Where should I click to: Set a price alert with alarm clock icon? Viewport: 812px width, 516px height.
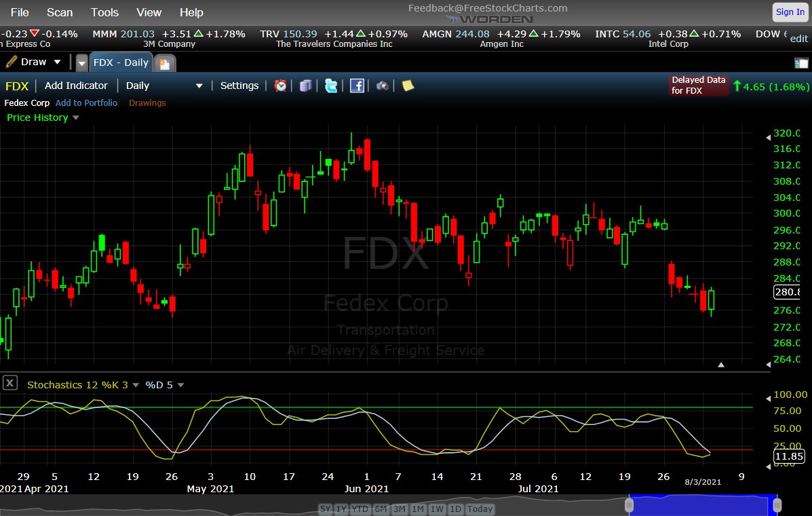(280, 86)
